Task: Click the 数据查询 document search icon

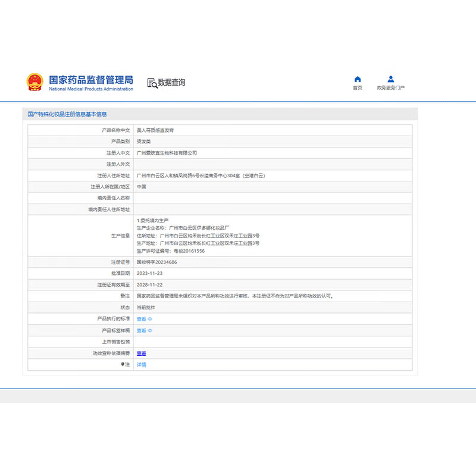Action: [152, 83]
